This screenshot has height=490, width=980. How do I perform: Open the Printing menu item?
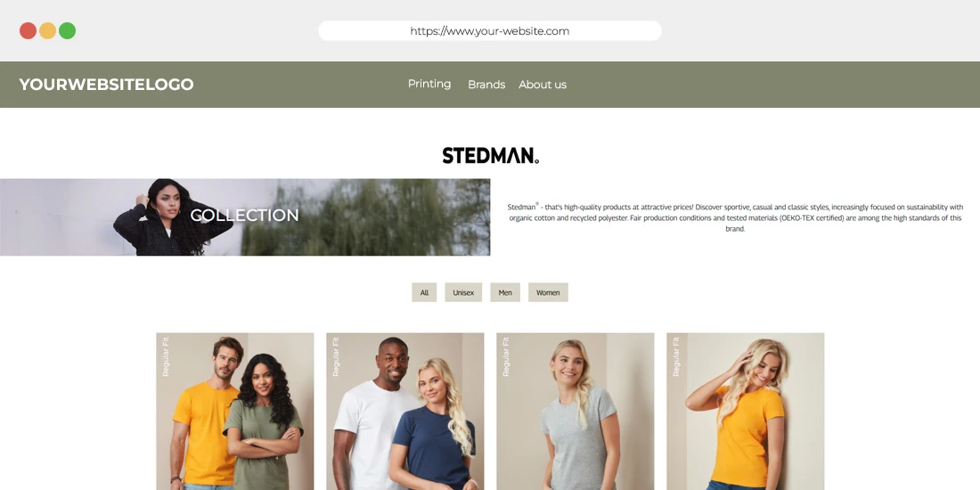[429, 84]
